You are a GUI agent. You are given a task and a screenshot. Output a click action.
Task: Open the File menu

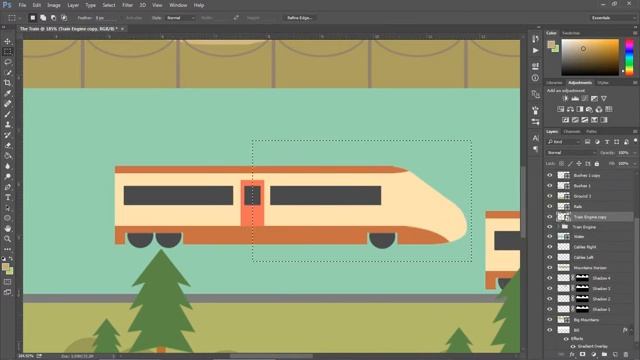tap(22, 5)
